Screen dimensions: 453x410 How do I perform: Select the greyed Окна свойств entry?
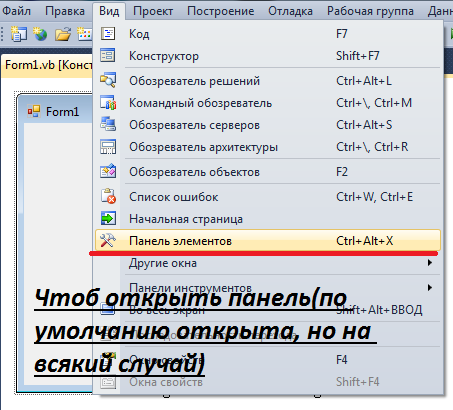tap(268, 382)
